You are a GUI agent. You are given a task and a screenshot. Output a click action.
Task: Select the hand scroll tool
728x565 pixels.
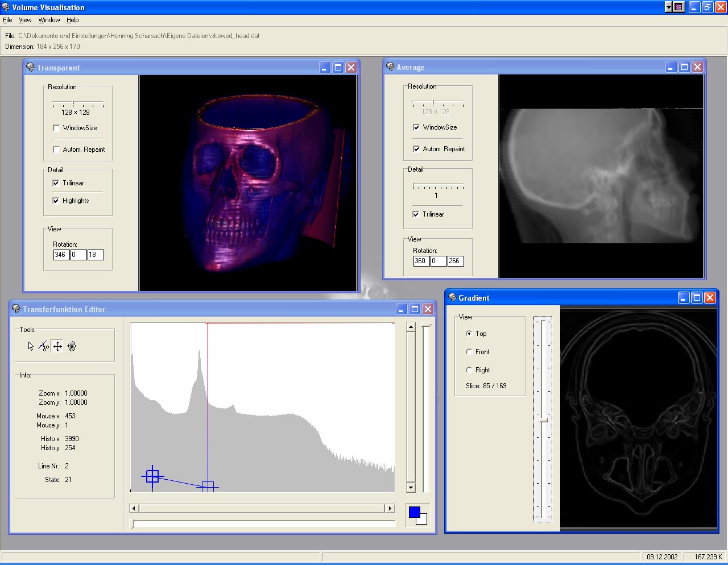(x=72, y=346)
